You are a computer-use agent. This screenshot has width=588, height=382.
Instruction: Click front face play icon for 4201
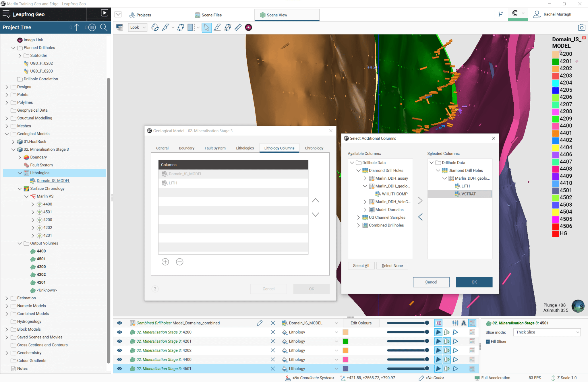click(438, 341)
